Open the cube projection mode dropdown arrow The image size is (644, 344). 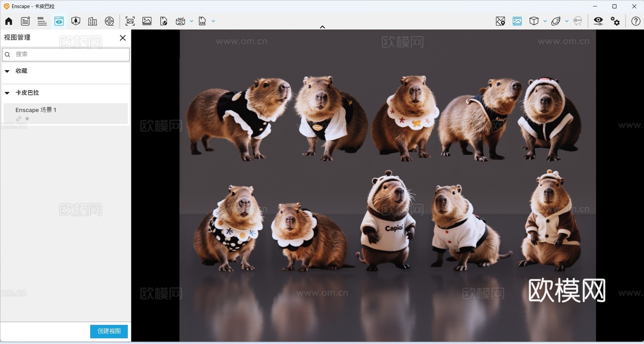click(x=545, y=21)
